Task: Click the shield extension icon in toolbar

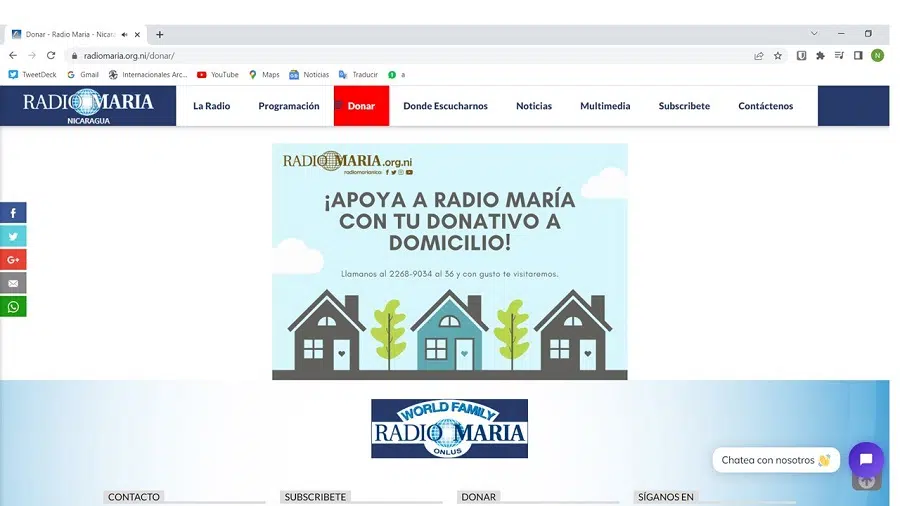Action: coord(801,56)
